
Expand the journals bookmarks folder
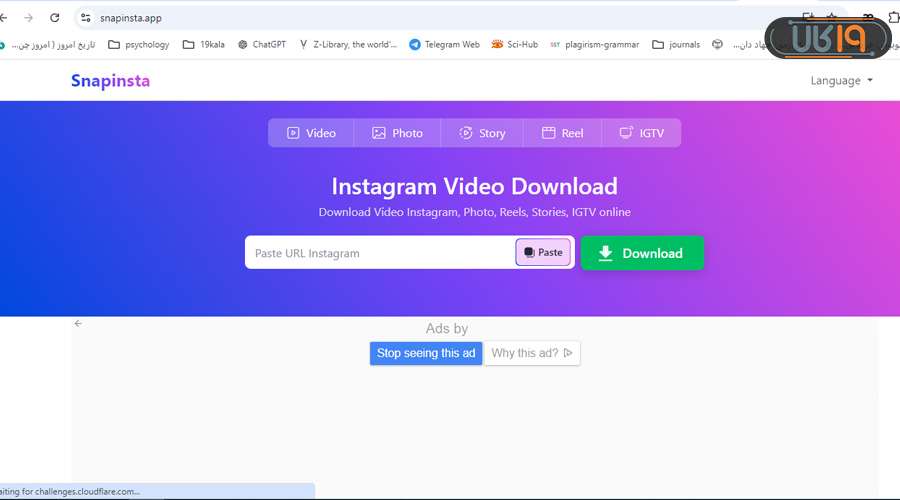[676, 45]
